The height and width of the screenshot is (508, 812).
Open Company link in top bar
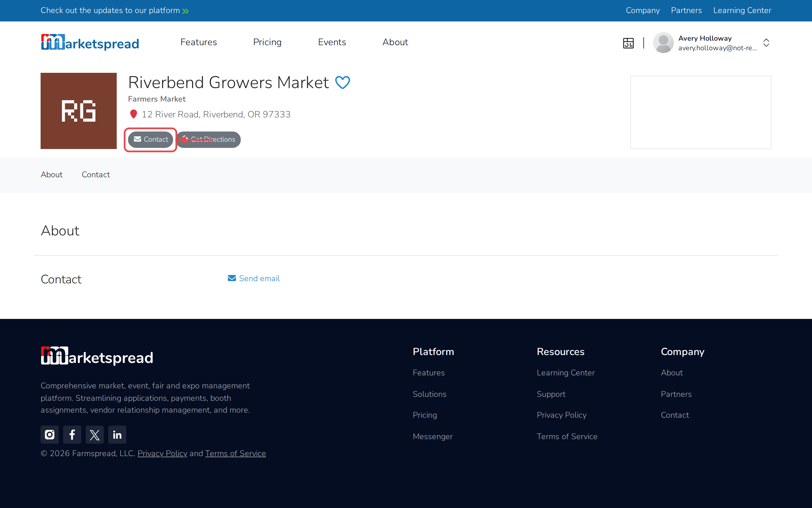(x=643, y=10)
